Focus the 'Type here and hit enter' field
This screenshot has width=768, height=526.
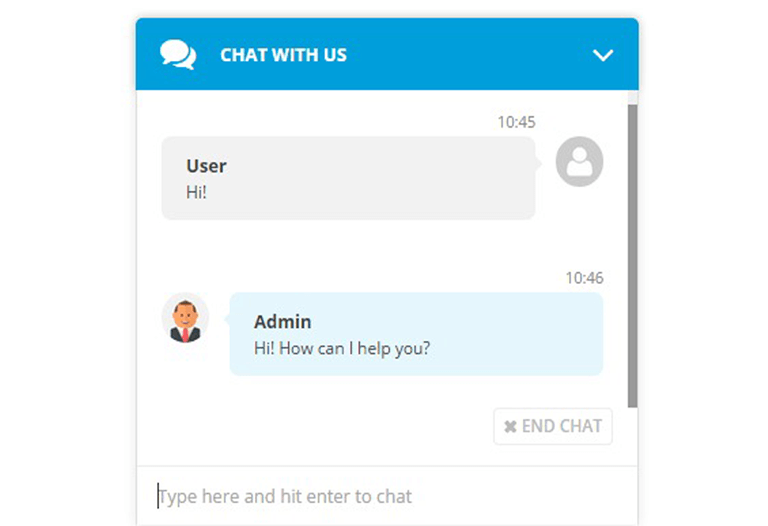pos(387,496)
